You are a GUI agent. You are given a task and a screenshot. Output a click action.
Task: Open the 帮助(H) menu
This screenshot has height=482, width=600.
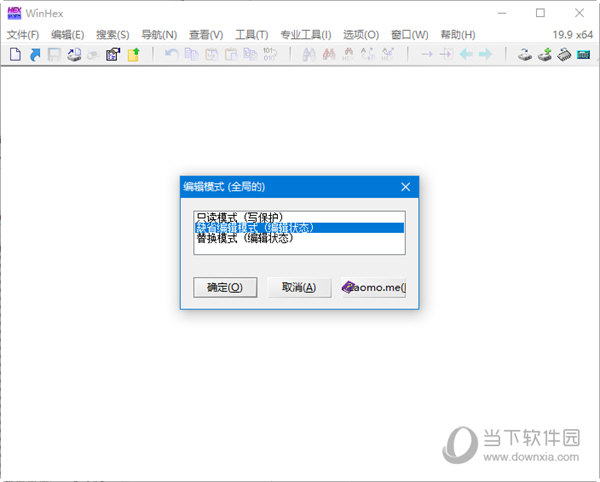(x=458, y=35)
